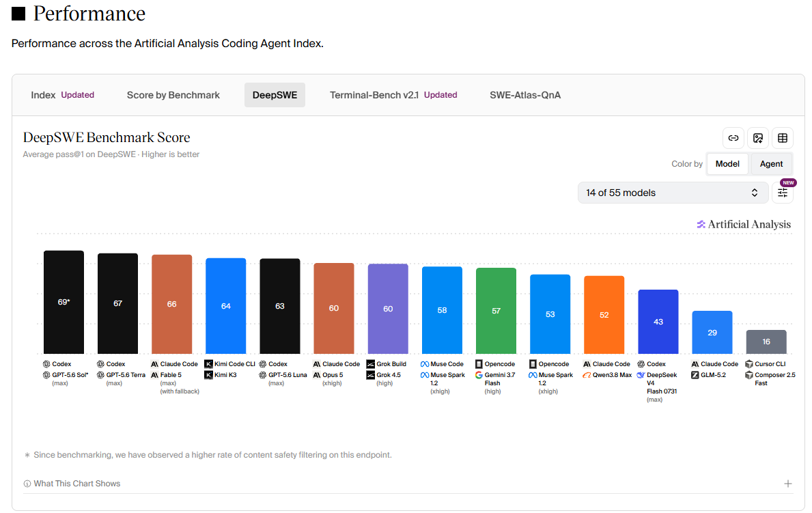Click the purple Grok bar showing 60
812x513 pixels.
coord(388,309)
